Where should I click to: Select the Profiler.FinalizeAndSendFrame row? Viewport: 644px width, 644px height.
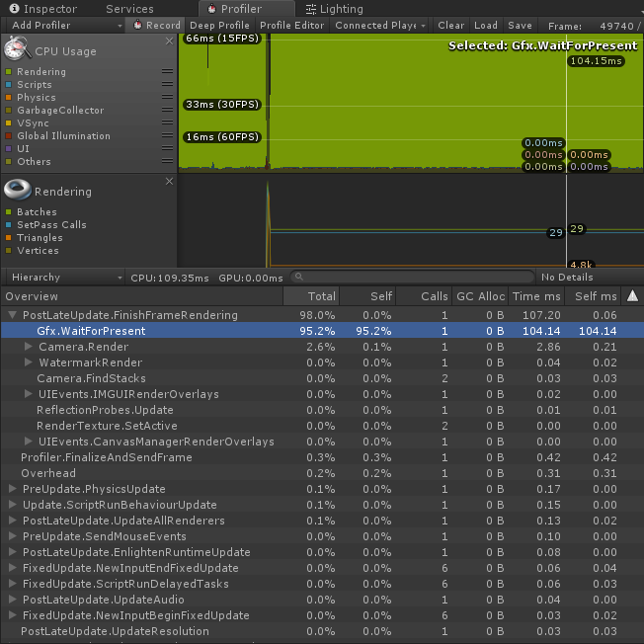(x=322, y=457)
